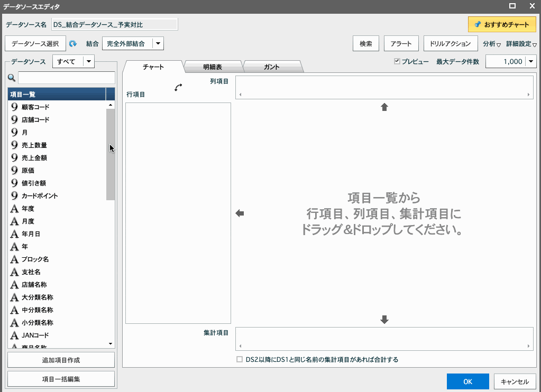Click the refresh icon next to 結合
Image resolution: width=541 pixels, height=392 pixels.
[x=74, y=43]
